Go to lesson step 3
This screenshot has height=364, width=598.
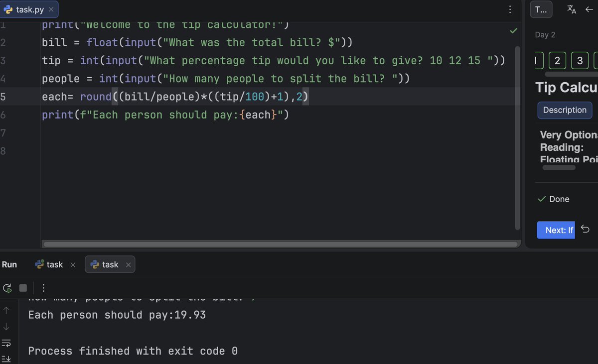coord(580,61)
